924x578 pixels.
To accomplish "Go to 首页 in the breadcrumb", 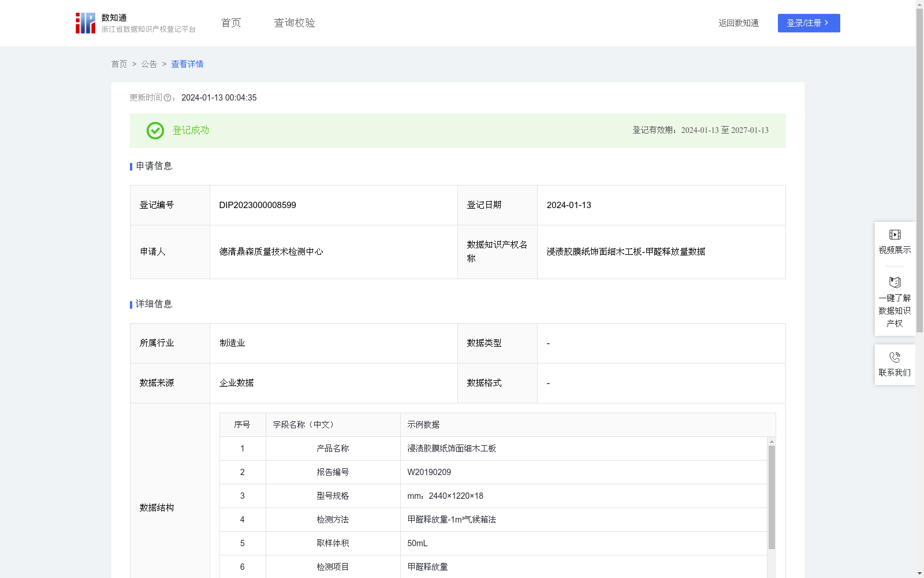I will coord(119,64).
